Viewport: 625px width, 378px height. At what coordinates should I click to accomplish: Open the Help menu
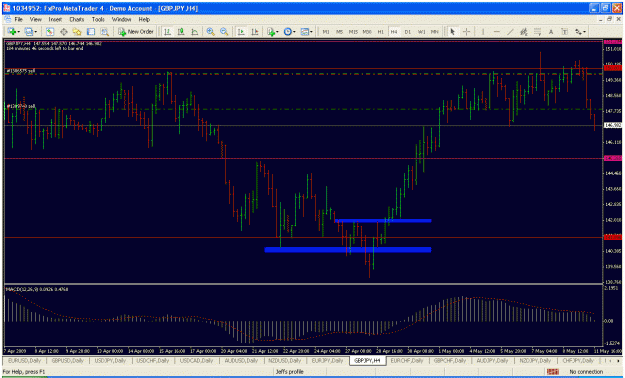pos(144,19)
